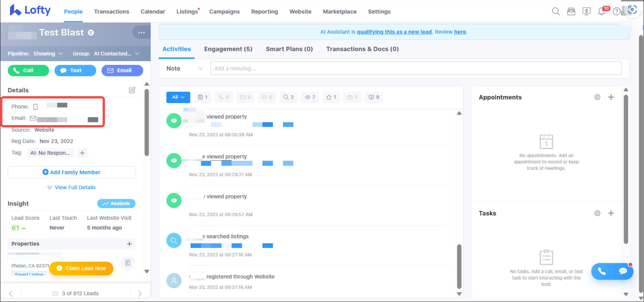
Task: Switch to the Smart Plans (0) tab
Action: pos(289,49)
